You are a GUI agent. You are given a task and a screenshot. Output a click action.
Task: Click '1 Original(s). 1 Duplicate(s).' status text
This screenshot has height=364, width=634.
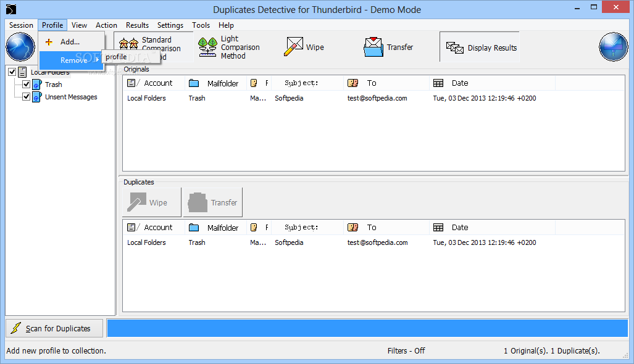tap(551, 350)
